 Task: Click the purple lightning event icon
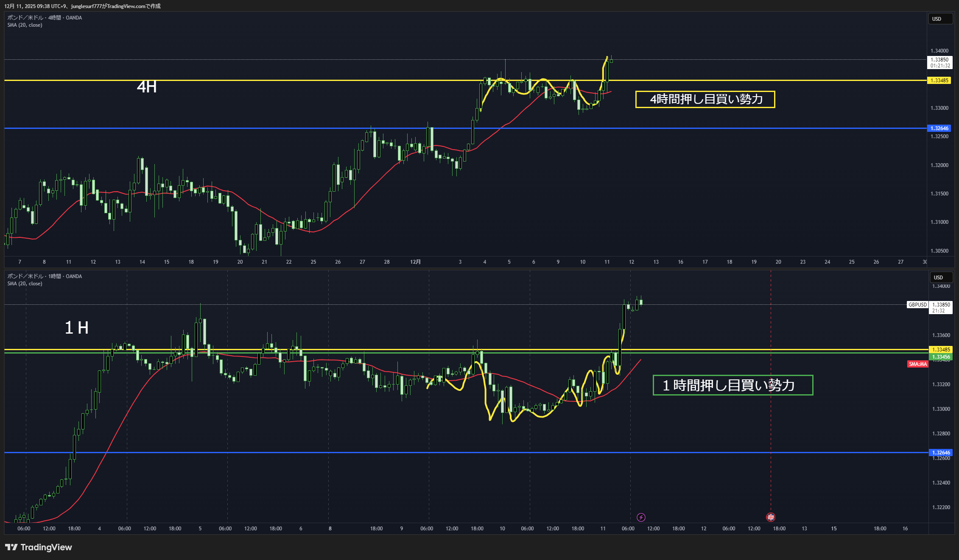641,517
